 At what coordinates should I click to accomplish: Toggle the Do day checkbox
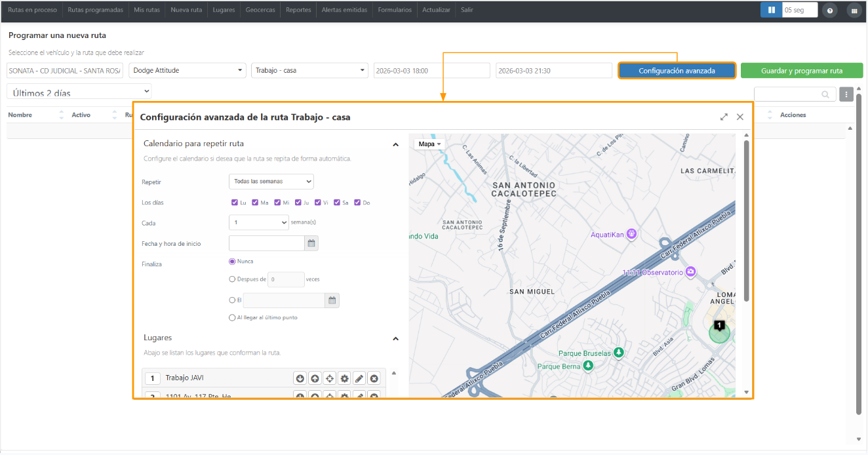click(357, 203)
